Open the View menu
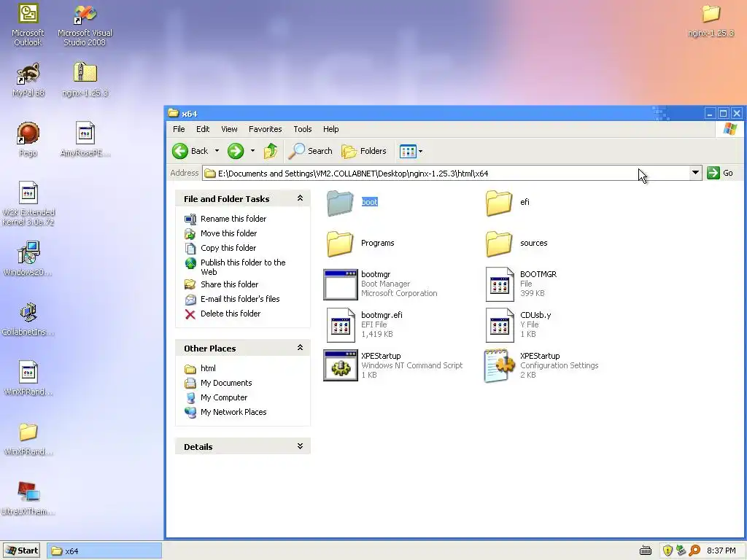Image resolution: width=747 pixels, height=560 pixels. point(229,129)
